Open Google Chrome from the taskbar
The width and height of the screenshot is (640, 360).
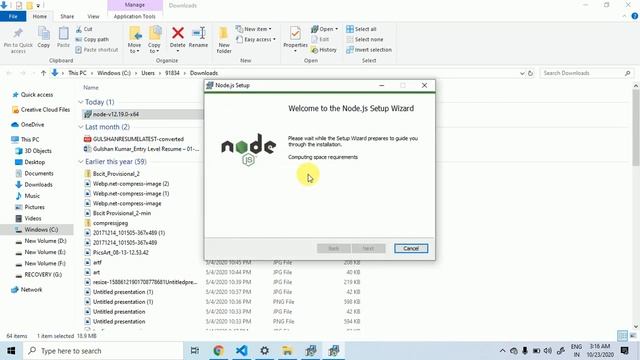point(218,351)
